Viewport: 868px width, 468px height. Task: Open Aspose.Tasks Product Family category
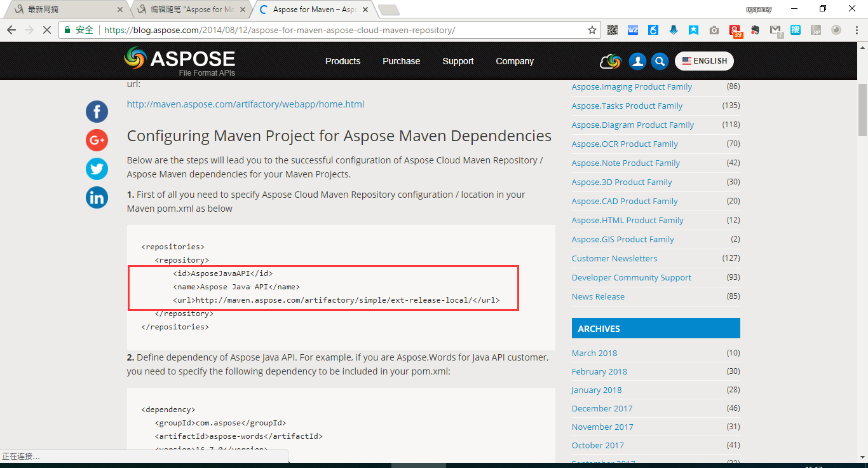click(627, 106)
